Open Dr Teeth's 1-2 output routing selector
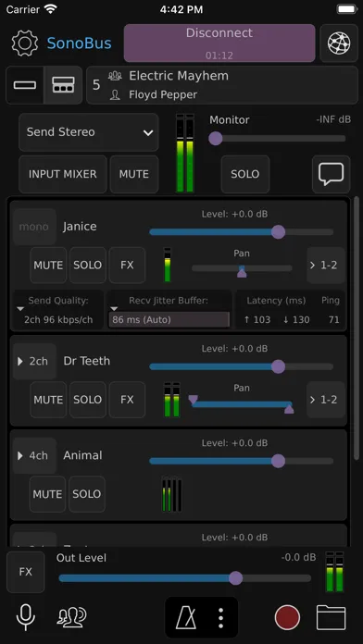 click(x=326, y=400)
